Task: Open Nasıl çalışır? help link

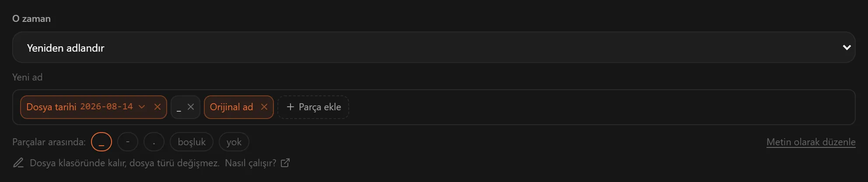Action: click(251, 163)
